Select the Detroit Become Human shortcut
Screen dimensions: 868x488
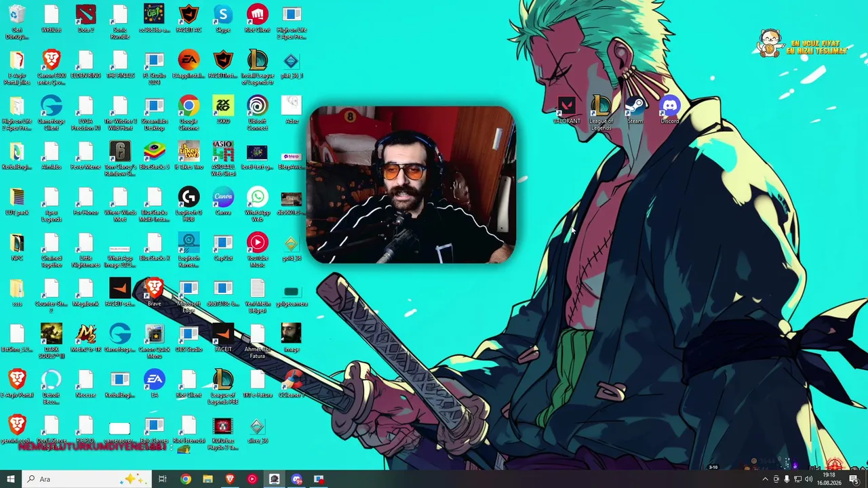[52, 386]
